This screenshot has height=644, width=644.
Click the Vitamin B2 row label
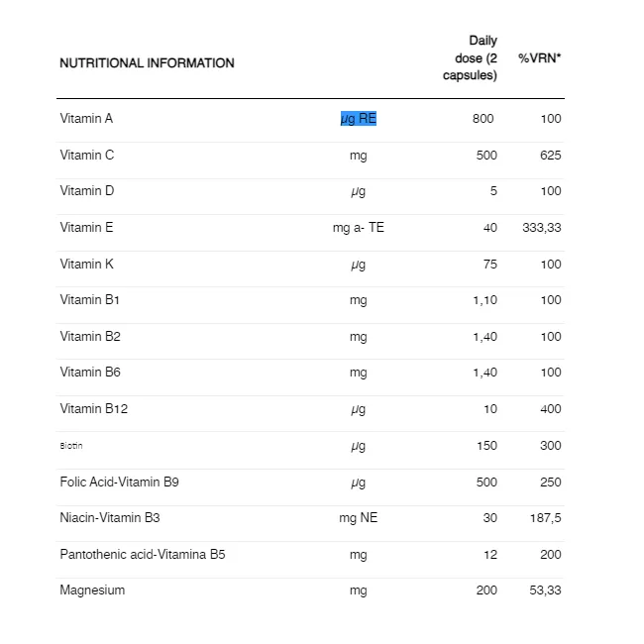tap(90, 337)
